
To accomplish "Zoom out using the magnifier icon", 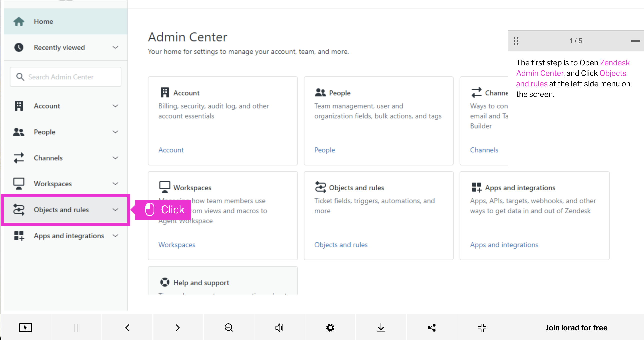I will point(229,328).
